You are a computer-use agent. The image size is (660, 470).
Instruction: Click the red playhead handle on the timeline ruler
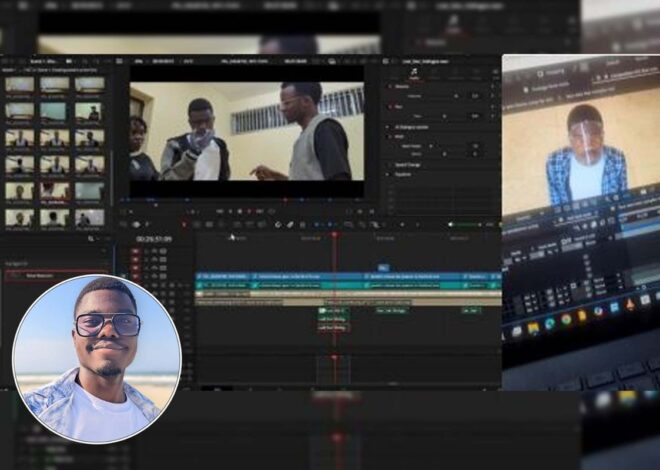pyautogui.click(x=335, y=234)
